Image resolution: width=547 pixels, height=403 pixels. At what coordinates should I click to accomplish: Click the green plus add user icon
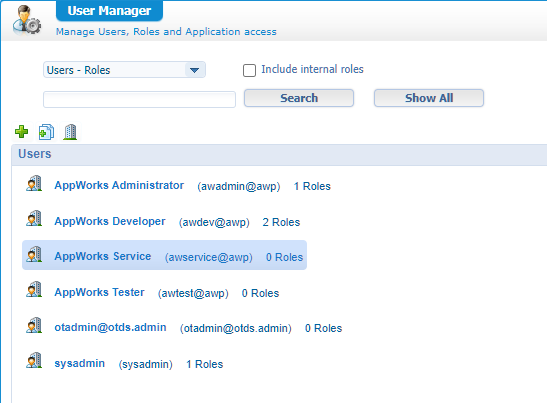click(22, 132)
